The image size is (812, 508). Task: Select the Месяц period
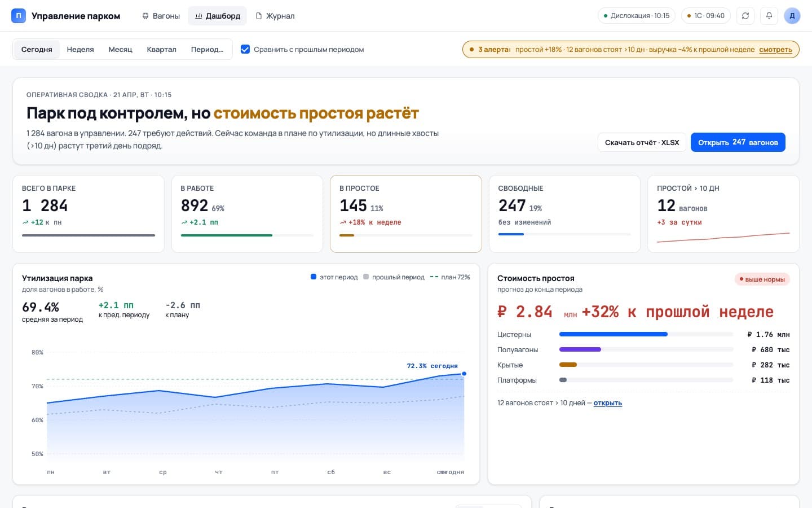pos(121,50)
